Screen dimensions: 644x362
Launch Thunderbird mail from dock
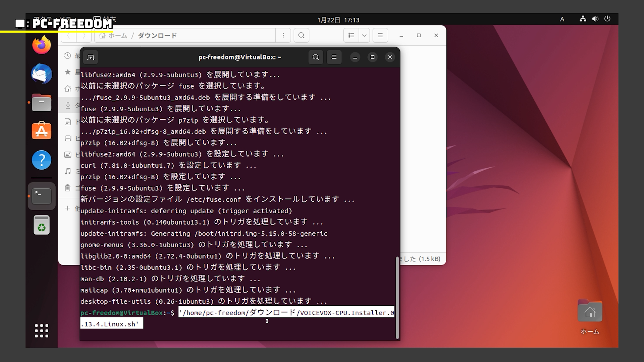tap(42, 74)
